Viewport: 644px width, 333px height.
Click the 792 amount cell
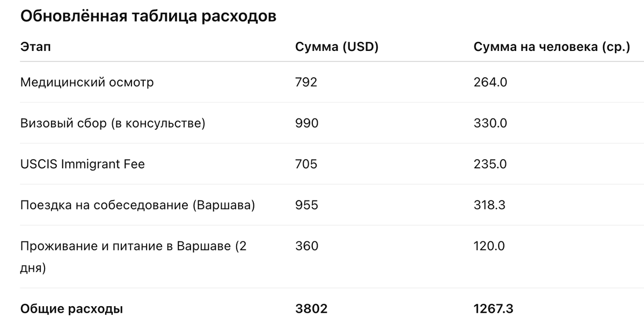click(x=306, y=82)
